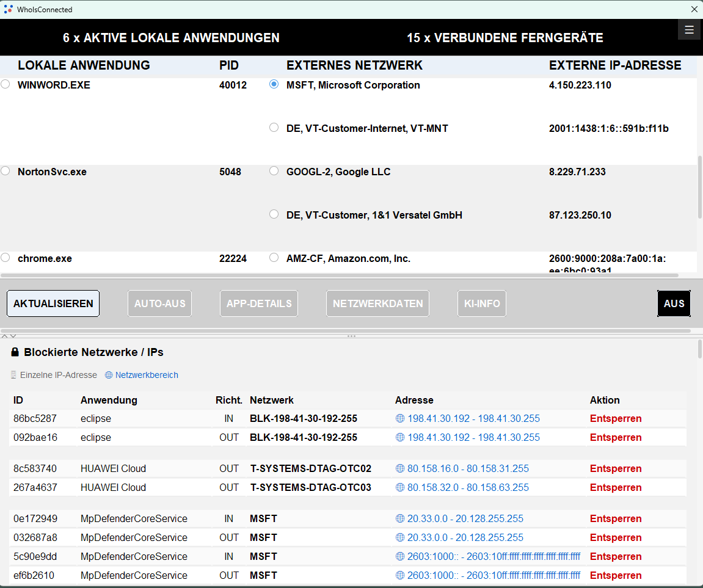The width and height of the screenshot is (703, 588).
Task: Click the LOKALE ANWENDUNG column header
Action: [84, 65]
